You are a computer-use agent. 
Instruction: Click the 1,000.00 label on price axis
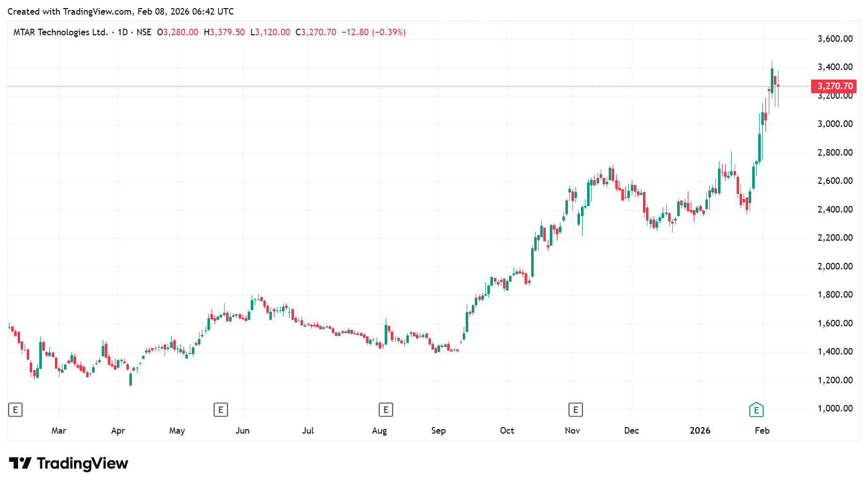[835, 408]
